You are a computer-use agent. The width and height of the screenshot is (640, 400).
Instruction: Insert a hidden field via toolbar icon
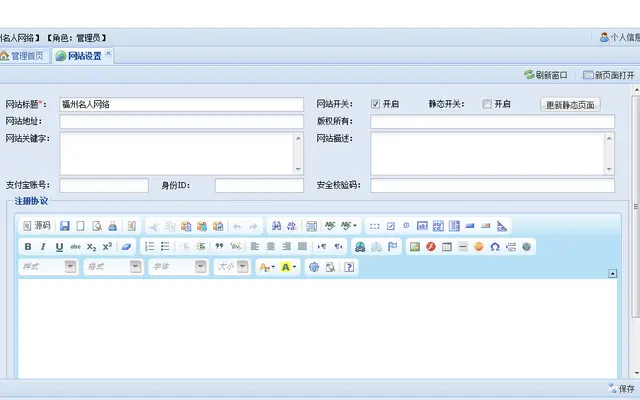click(502, 226)
